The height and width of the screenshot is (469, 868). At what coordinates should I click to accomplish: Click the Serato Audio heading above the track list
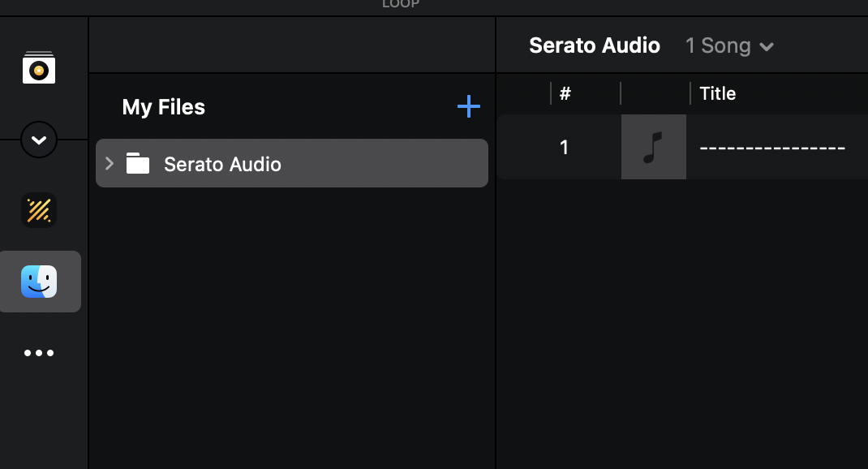point(595,45)
